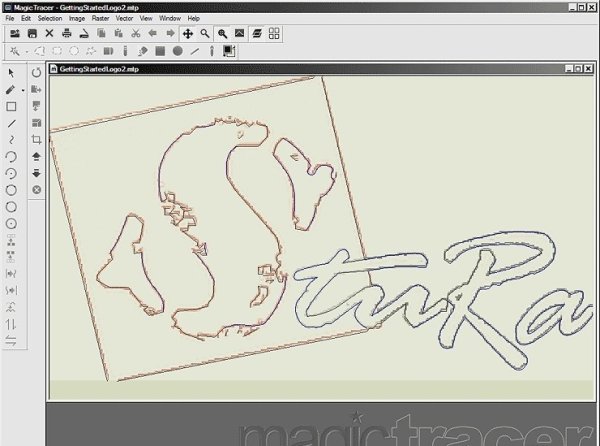
Task: Select the Crop tool
Action: [x=37, y=139]
